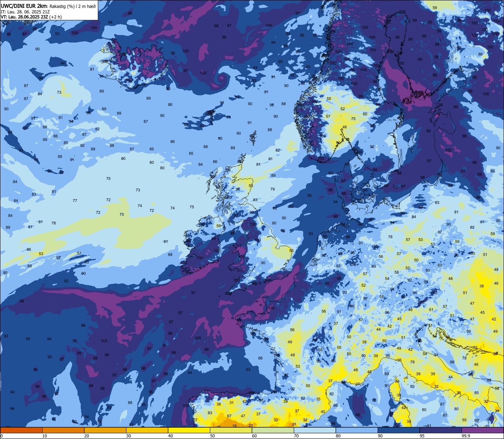This screenshot has width=504, height=439.
Task: Click the legend label '80'
Action: click(x=338, y=436)
